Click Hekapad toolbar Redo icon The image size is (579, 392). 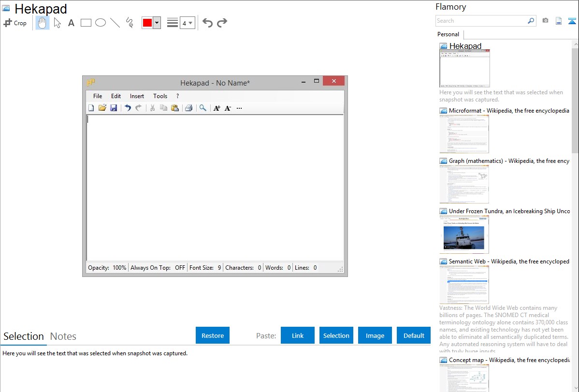tap(139, 108)
